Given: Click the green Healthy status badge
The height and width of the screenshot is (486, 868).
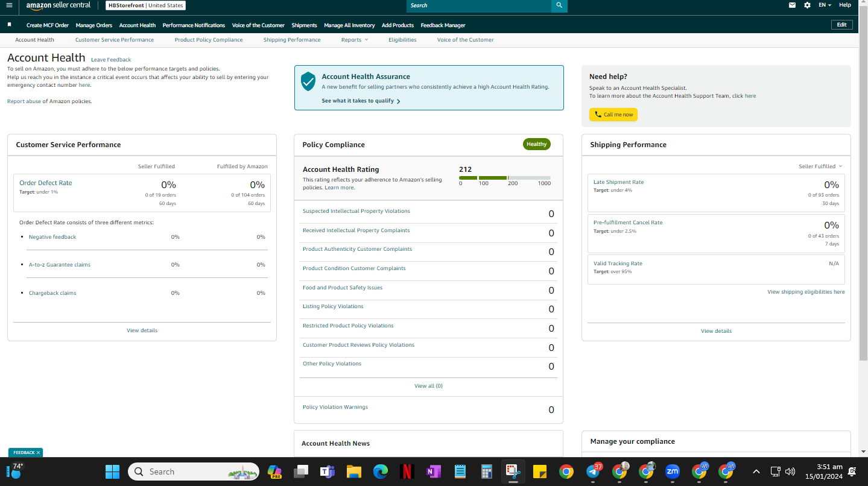Looking at the screenshot, I should tap(536, 144).
